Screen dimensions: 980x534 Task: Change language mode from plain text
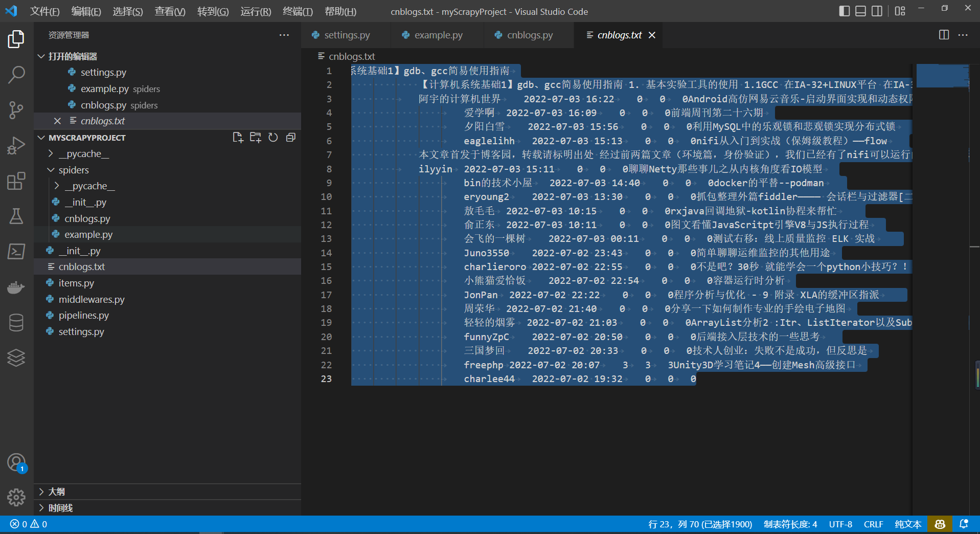(x=908, y=524)
